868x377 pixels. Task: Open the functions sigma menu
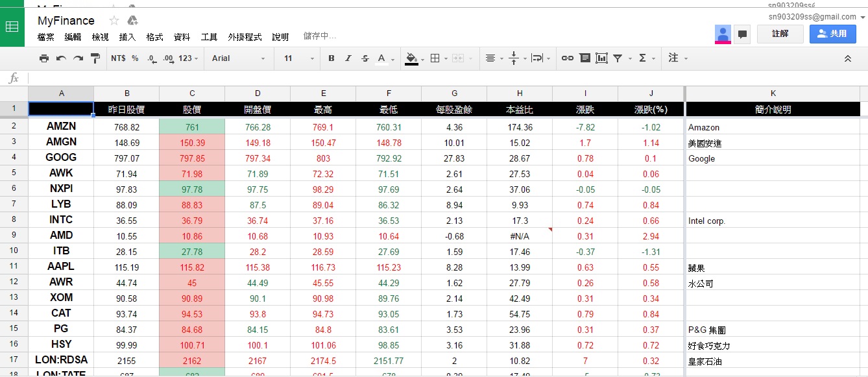(646, 58)
